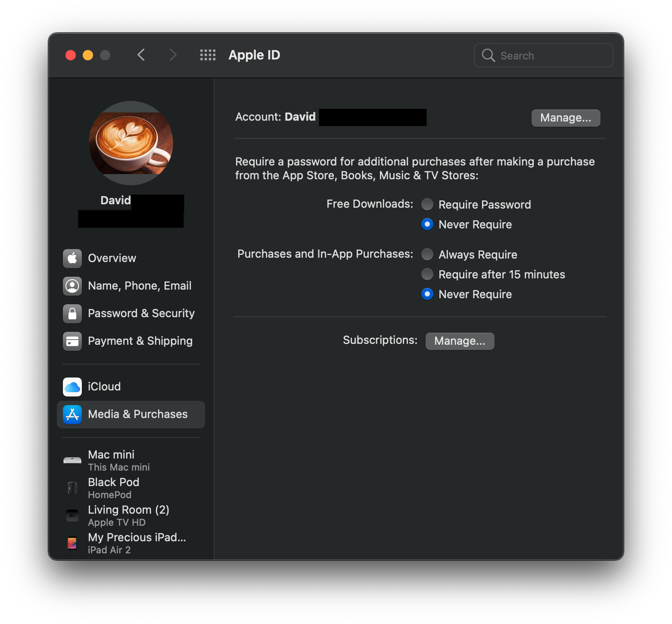Click Manage button for Subscriptions
The height and width of the screenshot is (624, 672).
coord(460,341)
